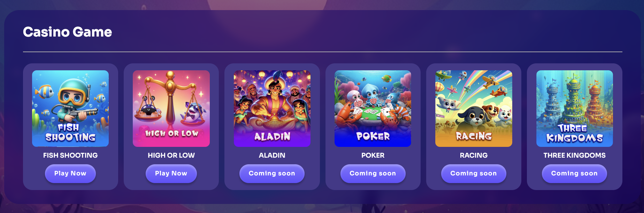
Task: Click Coming soon button under Poker
Action: 373,173
